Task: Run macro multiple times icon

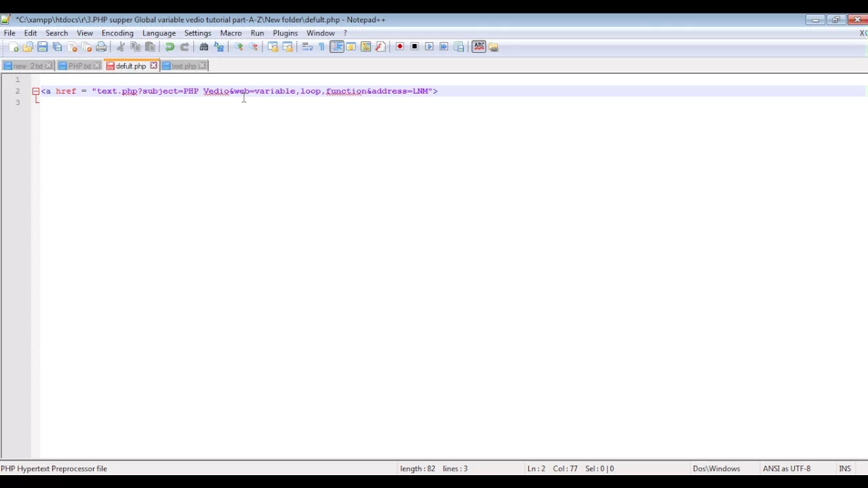Action: [444, 47]
